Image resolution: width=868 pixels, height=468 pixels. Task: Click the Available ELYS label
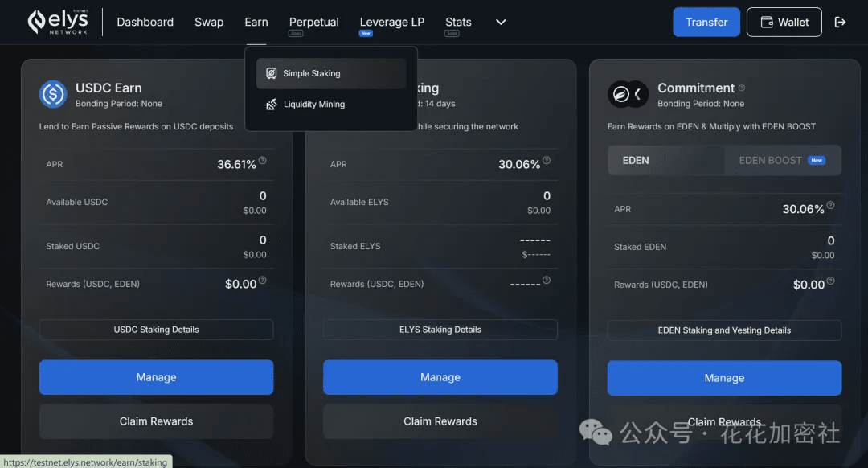pyautogui.click(x=359, y=202)
